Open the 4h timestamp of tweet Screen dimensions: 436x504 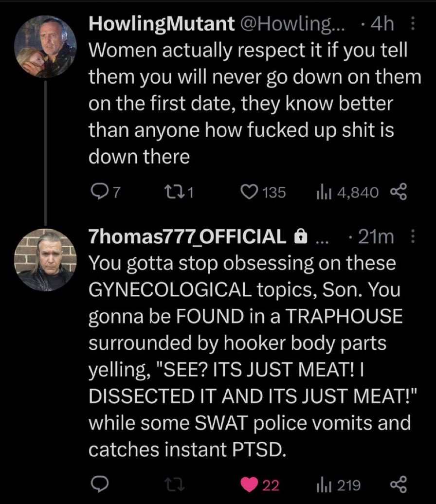[382, 24]
